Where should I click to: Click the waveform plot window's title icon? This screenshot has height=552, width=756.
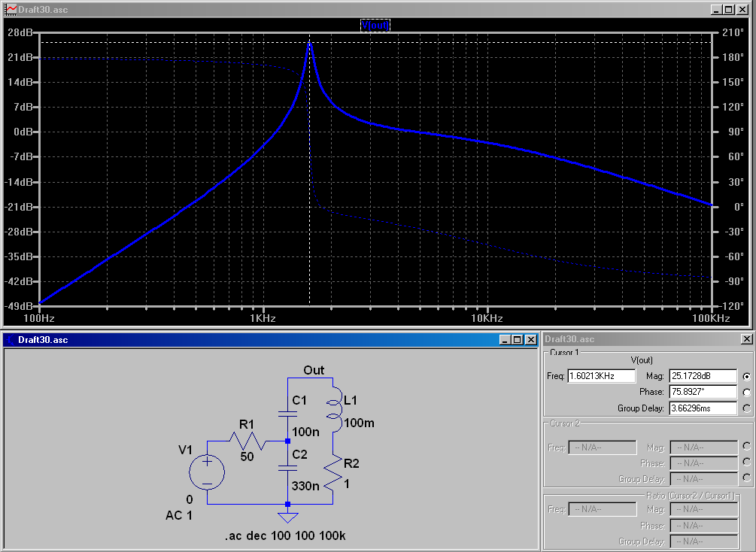(x=10, y=9)
